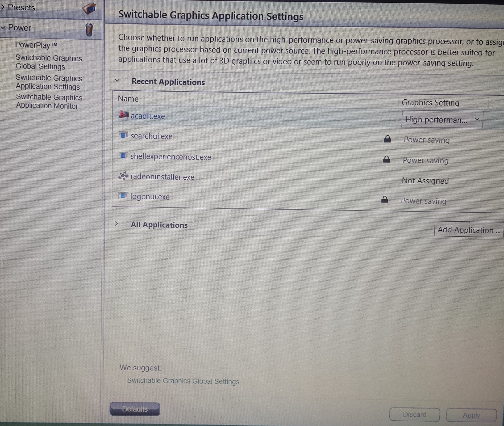Screen dimensions: 504x426
Task: Open PowerPlay settings
Action: pos(36,45)
